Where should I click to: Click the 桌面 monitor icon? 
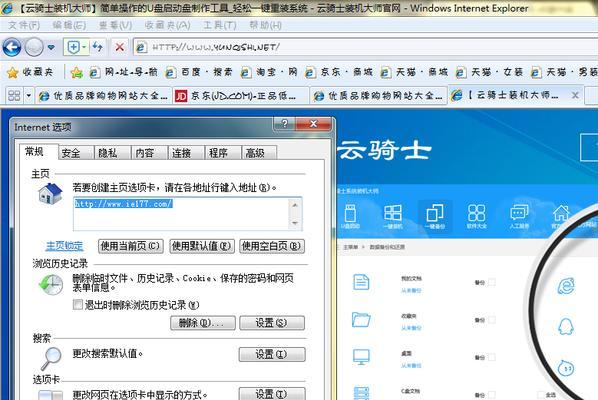coord(361,357)
